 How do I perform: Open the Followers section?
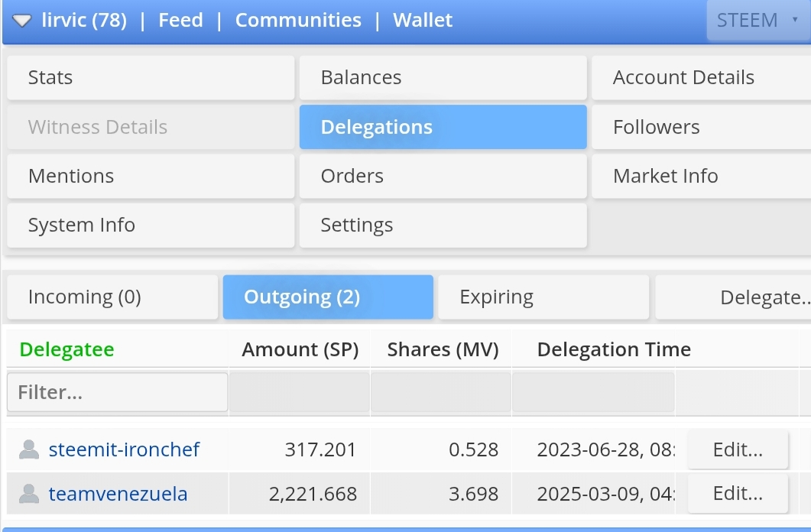(x=702, y=127)
